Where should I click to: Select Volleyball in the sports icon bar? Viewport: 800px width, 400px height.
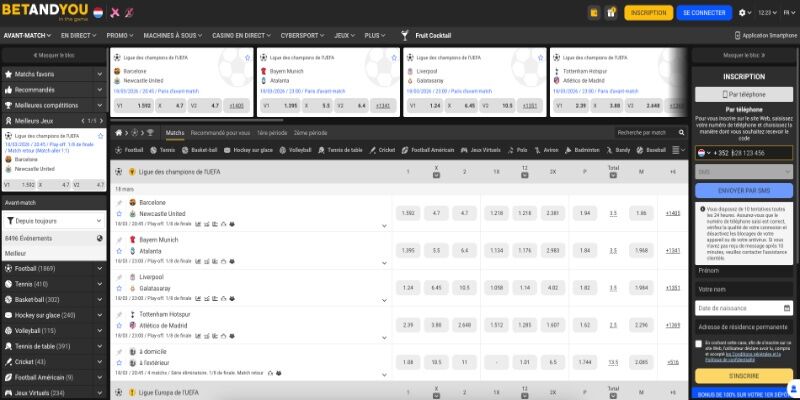pos(295,150)
